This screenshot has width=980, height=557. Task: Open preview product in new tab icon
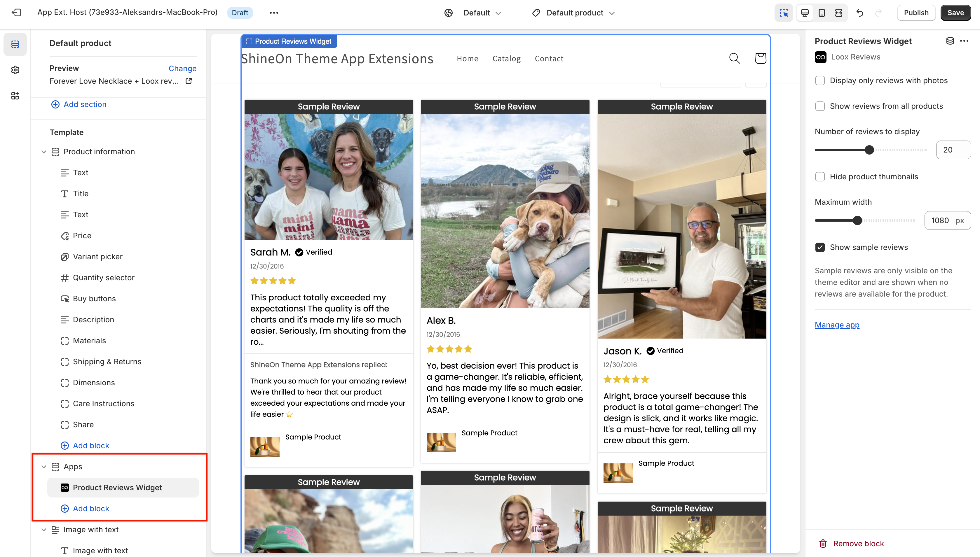click(x=189, y=81)
